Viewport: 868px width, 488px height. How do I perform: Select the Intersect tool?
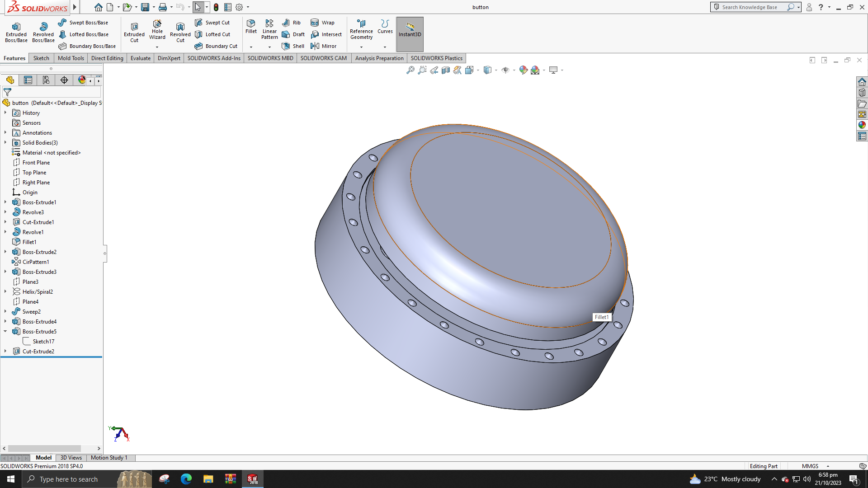pyautogui.click(x=326, y=34)
